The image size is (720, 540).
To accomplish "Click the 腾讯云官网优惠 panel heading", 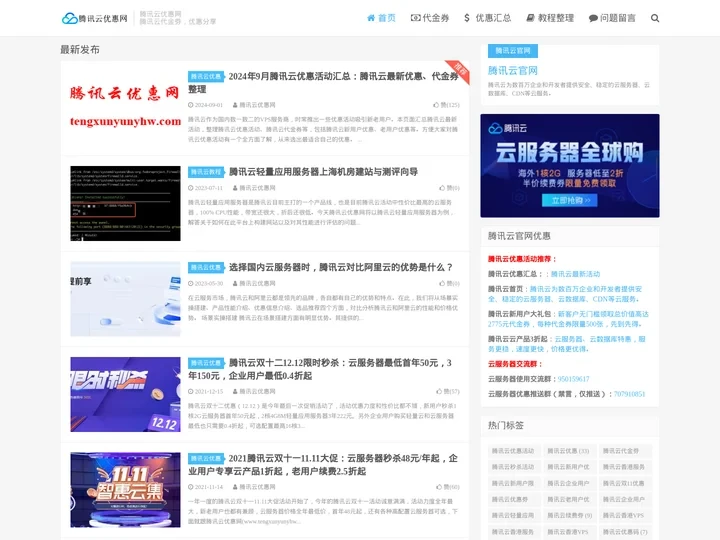I will (519, 236).
